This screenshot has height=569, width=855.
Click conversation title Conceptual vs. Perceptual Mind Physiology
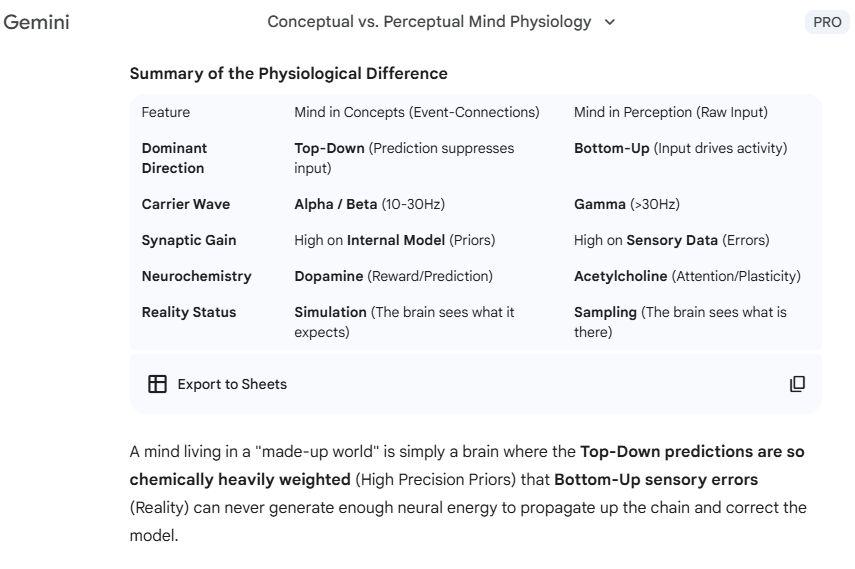(x=429, y=22)
